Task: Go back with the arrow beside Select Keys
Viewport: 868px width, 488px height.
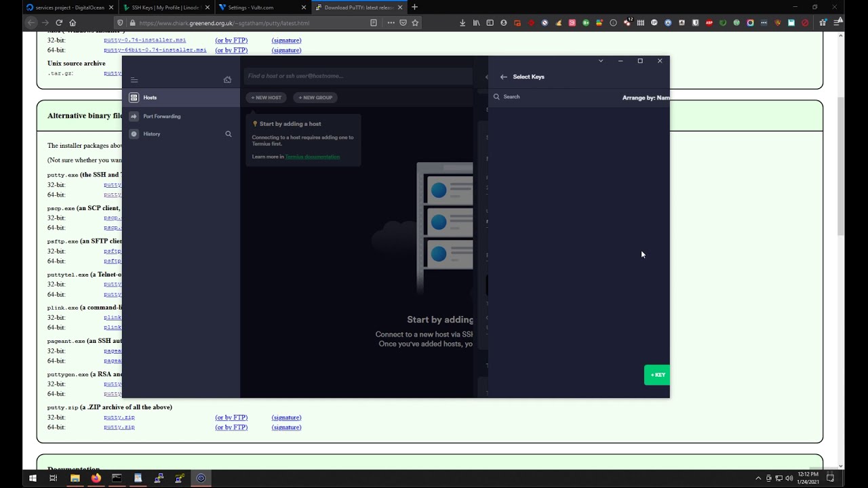Action: [503, 77]
